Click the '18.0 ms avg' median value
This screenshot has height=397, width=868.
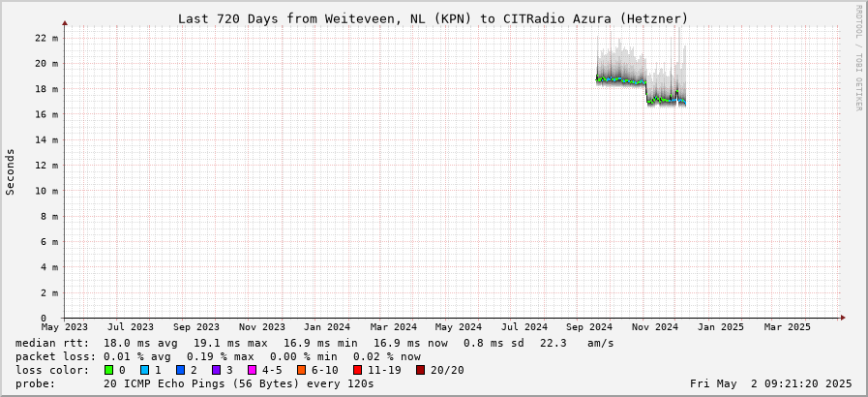click(140, 344)
